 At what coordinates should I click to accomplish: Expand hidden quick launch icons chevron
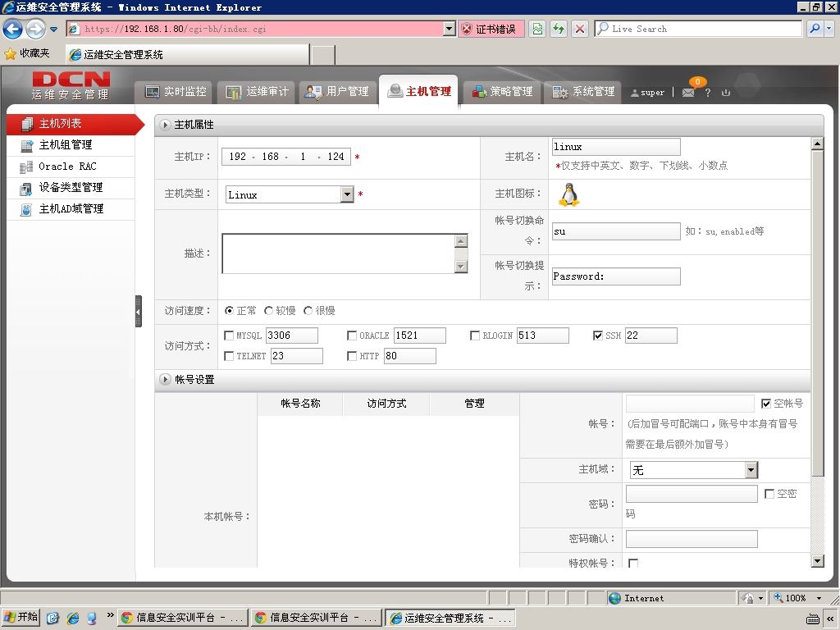tap(111, 615)
